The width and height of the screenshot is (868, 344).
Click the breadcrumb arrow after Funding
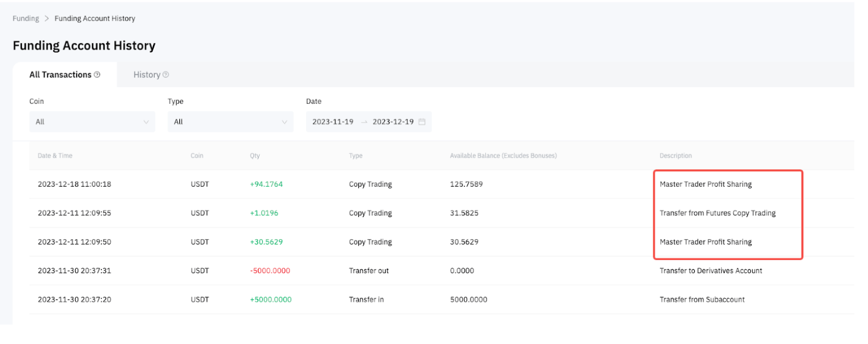click(47, 19)
